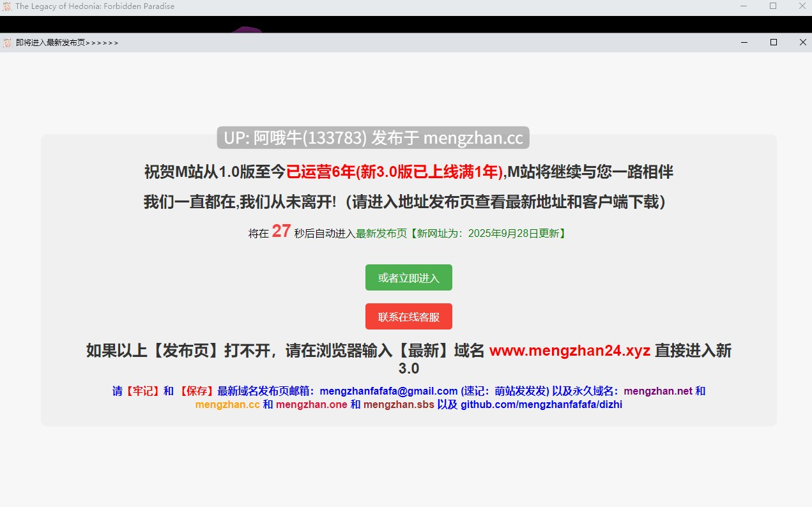The height and width of the screenshot is (507, 812).
Task: Click the red www.mengzhan24.xyz domain text
Action: point(570,351)
